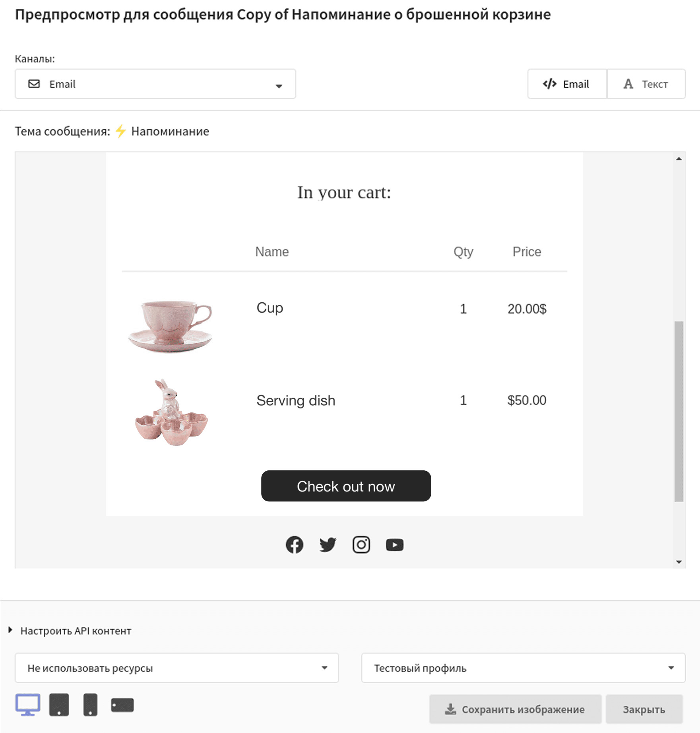Click the Serving dish product image
This screenshot has width=700, height=733.
coord(171,412)
